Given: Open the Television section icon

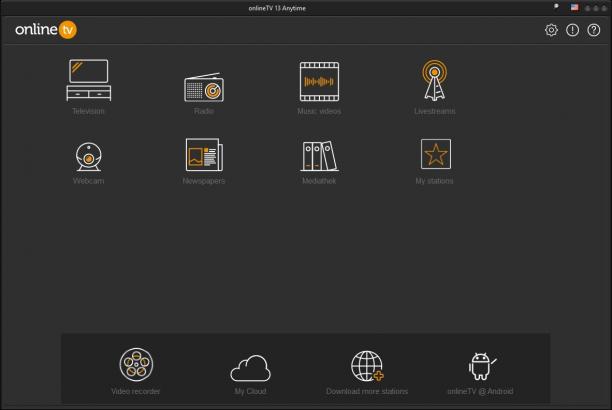Looking at the screenshot, I should coord(89,80).
